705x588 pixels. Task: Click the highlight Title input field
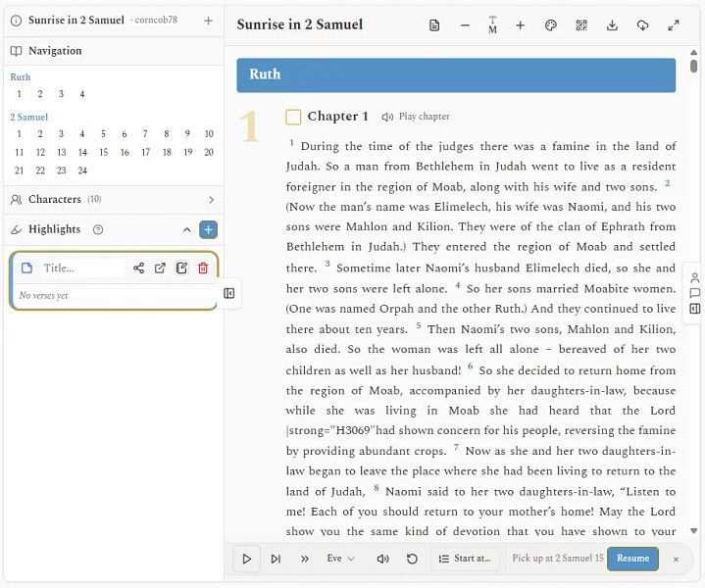tap(83, 269)
